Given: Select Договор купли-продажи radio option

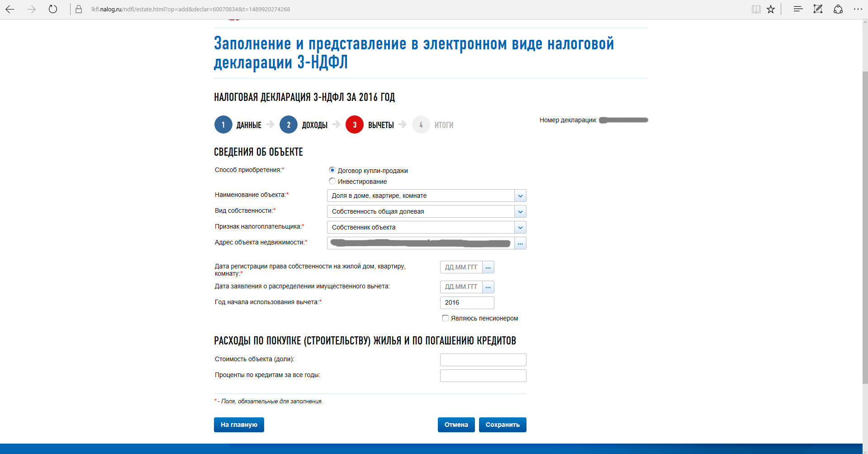Looking at the screenshot, I should click(x=332, y=170).
